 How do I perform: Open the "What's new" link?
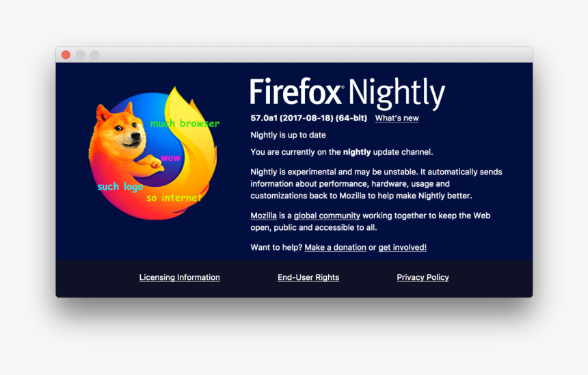pos(397,118)
